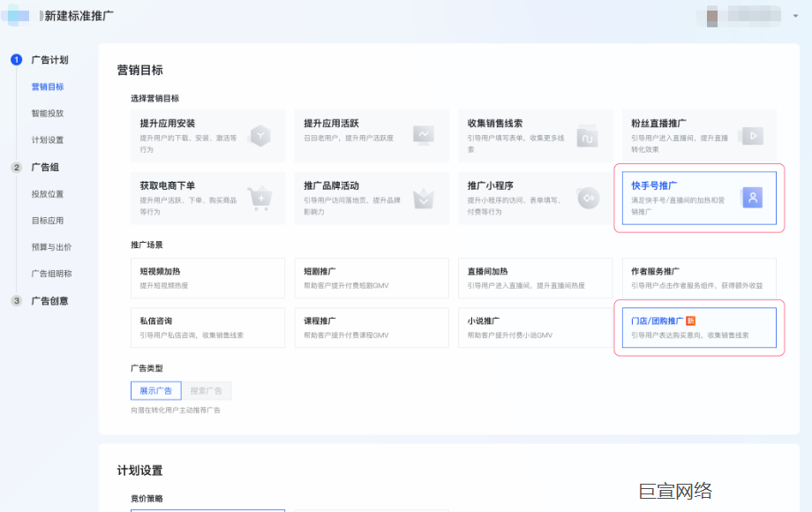Image resolution: width=812 pixels, height=512 pixels.
Task: Choose the 推广品牌活动 goal card
Action: click(372, 199)
